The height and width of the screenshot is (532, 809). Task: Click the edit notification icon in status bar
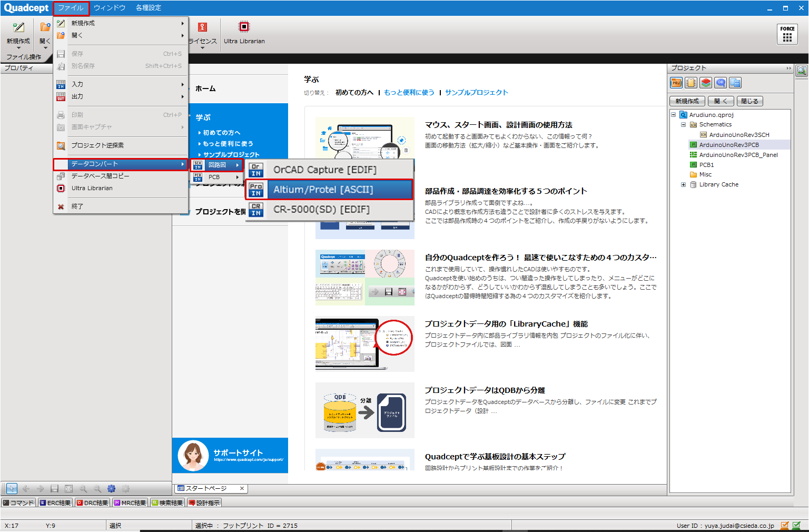(x=785, y=525)
